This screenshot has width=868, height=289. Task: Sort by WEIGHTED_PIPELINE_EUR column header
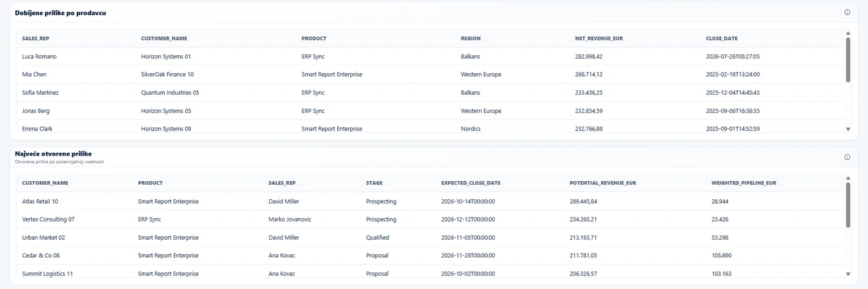point(744,183)
